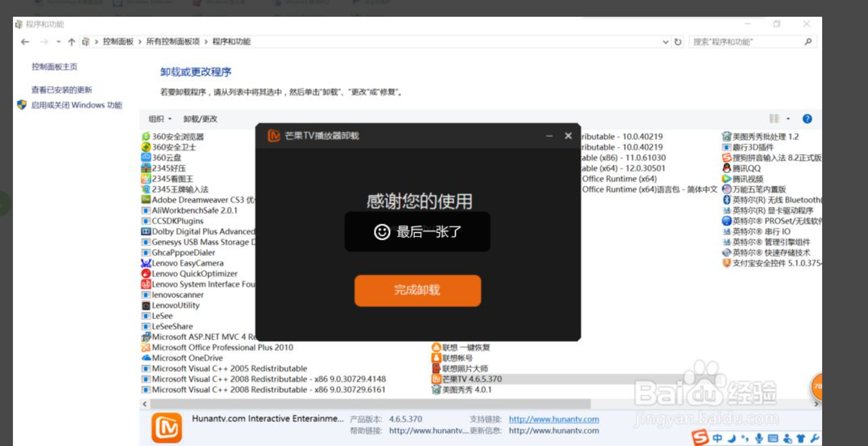Select the Lenovo QuickOptimizer icon
The height and width of the screenshot is (446, 868).
click(x=146, y=274)
